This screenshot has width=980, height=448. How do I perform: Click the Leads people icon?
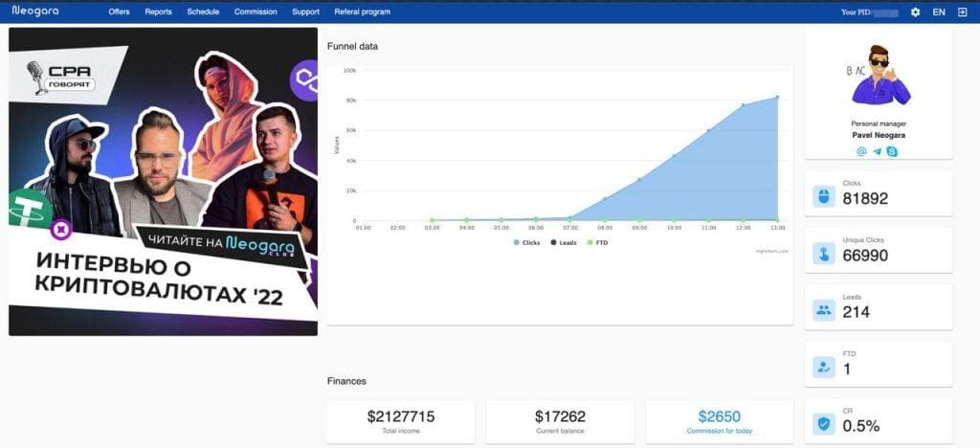coord(824,310)
